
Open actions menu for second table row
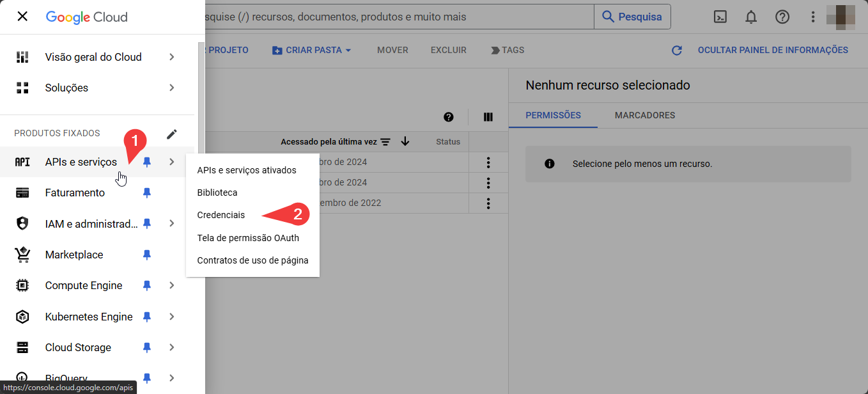488,183
